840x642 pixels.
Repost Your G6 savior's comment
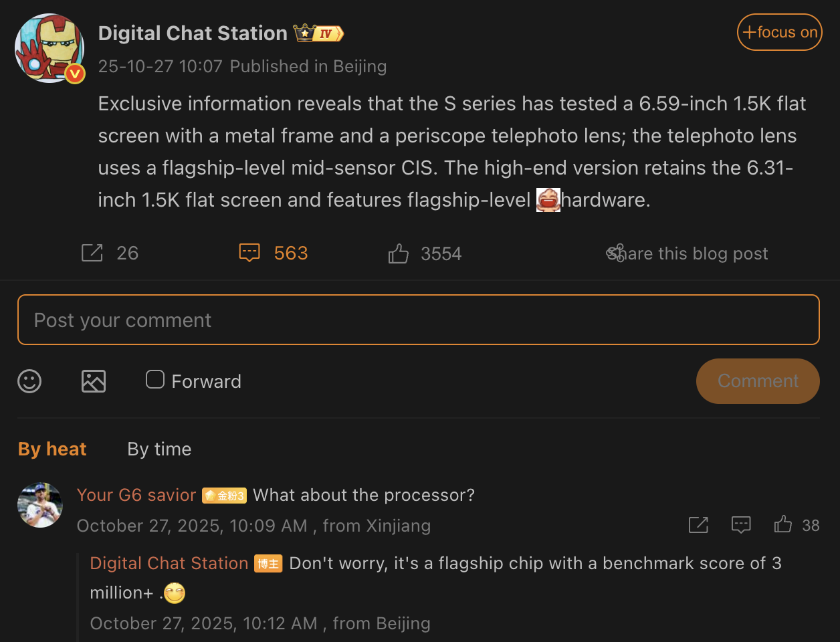pos(698,525)
